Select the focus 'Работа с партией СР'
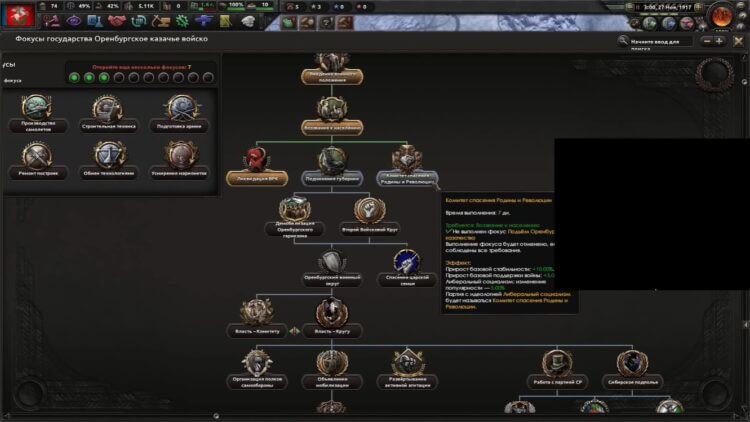 click(x=557, y=370)
